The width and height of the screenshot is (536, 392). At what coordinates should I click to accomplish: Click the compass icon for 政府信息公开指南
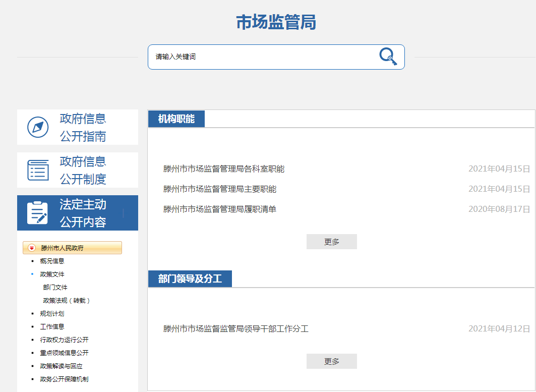tap(38, 127)
